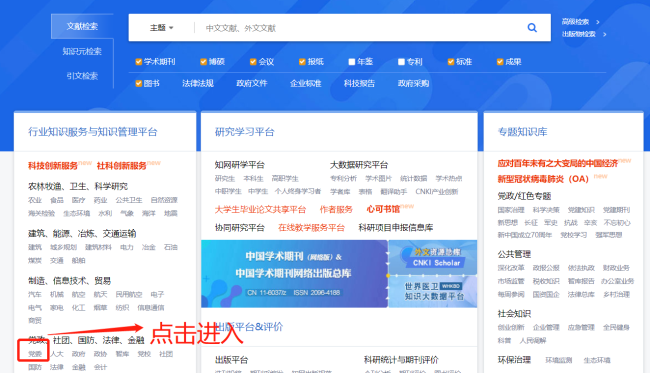
Task: Enable the 专利 checkbox
Action: click(x=401, y=62)
